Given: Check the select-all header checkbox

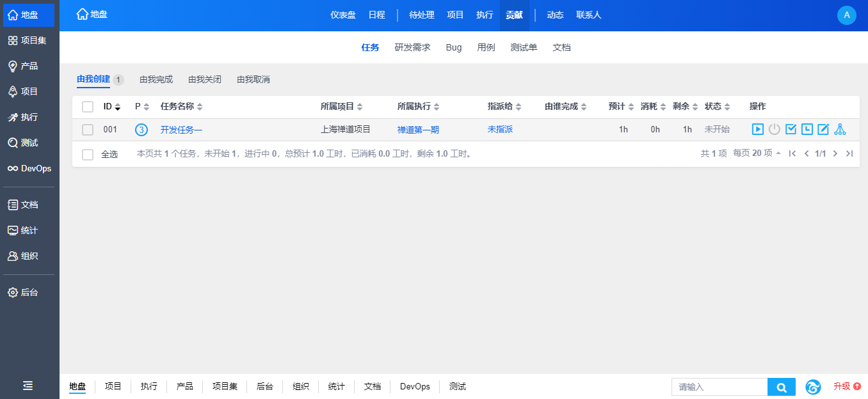Looking at the screenshot, I should [88, 107].
